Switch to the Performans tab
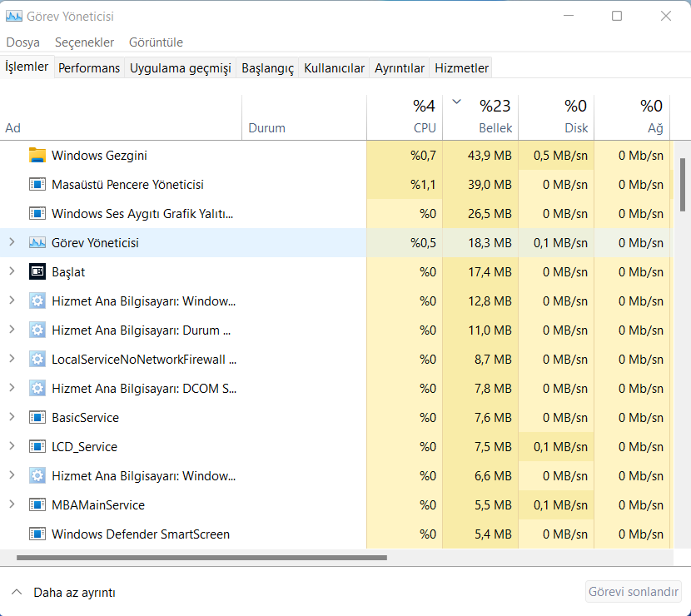 point(89,68)
